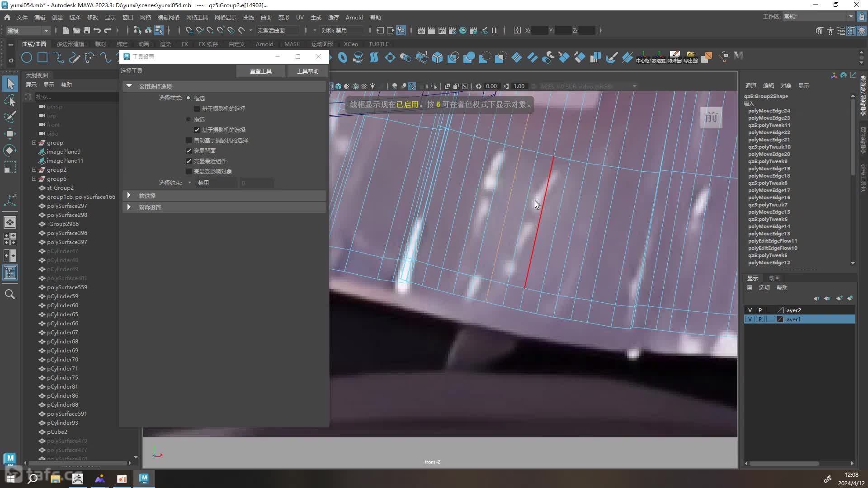Open the 展示 menu in outliner
This screenshot has height=488, width=868.
click(31, 84)
